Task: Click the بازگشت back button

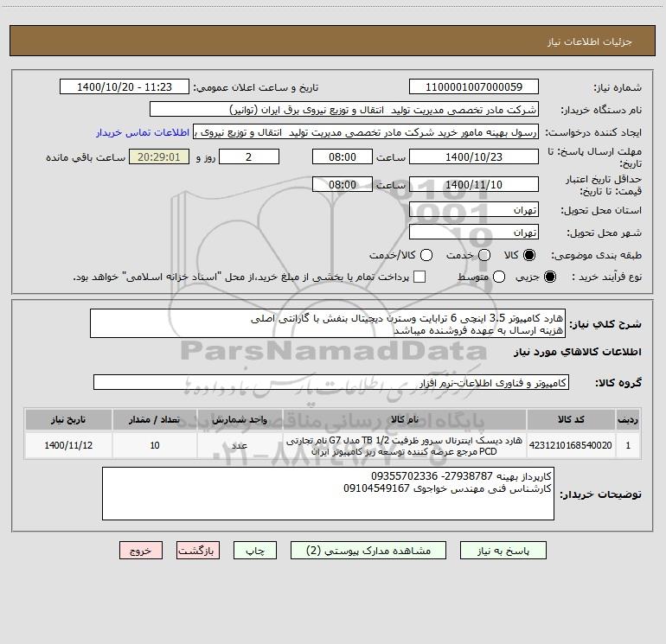Action: pyautogui.click(x=198, y=550)
